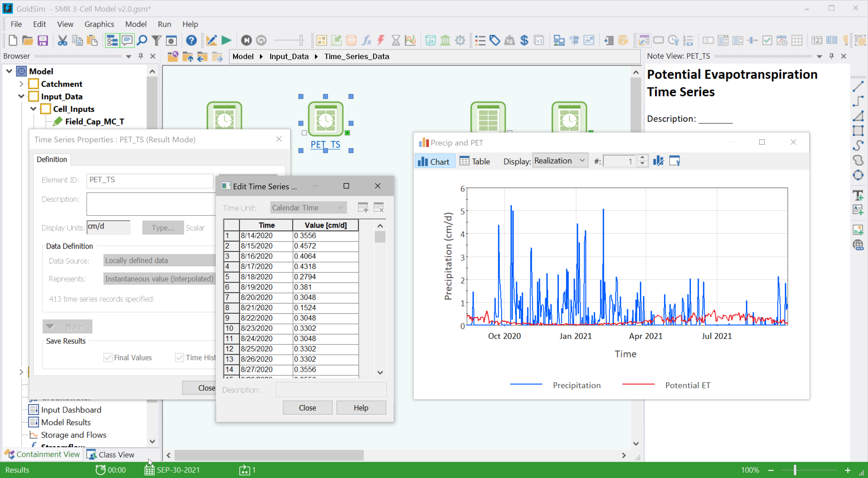Open the Note View pane dropdown arrow

pos(819,56)
